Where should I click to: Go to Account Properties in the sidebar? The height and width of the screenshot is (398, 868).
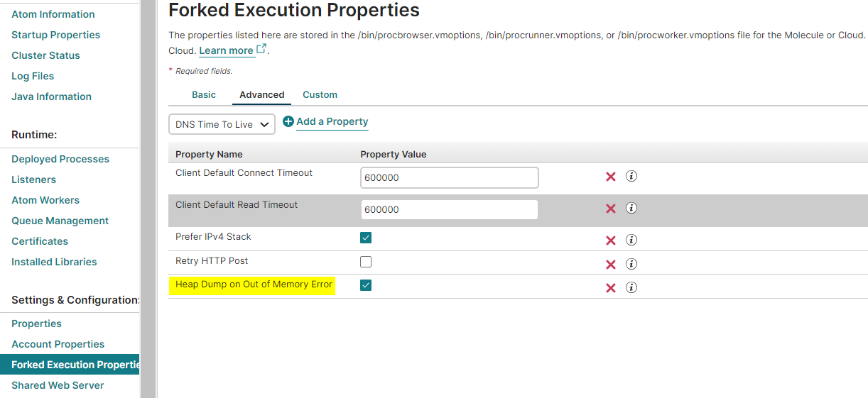(58, 344)
